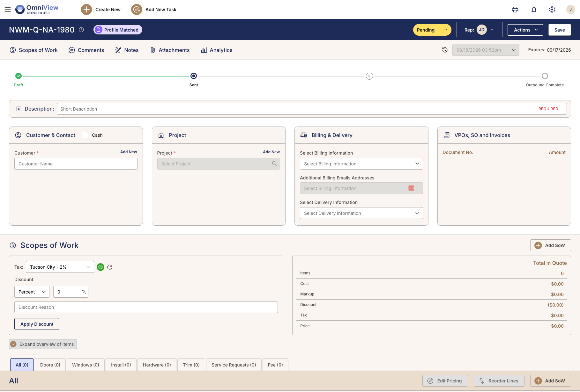580x392 pixels.
Task: Click the printer icon
Action: (x=515, y=10)
